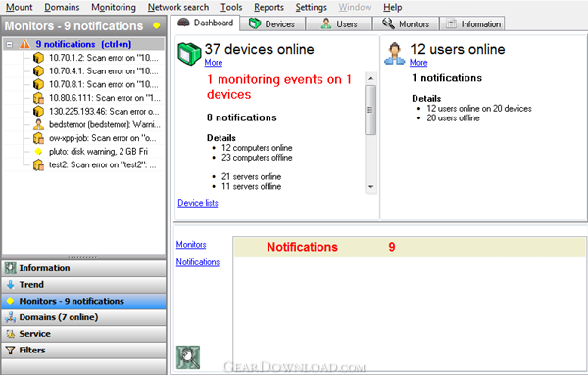
Task: Click the orange warning triangle notifications icon
Action: click(x=24, y=44)
